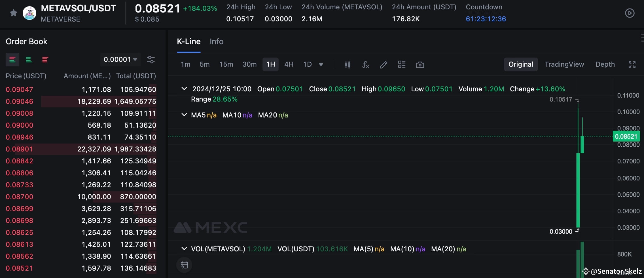Click the METAVSOL token avatar icon
Image resolution: width=644 pixels, height=278 pixels.
[29, 13]
